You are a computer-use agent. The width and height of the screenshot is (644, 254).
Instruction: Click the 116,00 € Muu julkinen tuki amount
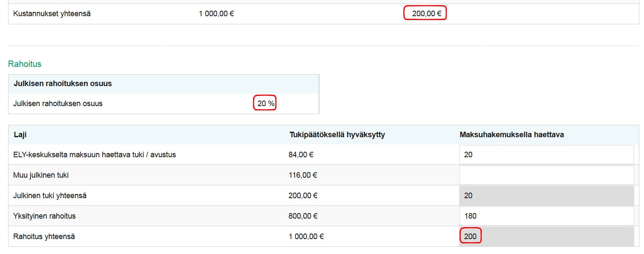[x=303, y=175]
